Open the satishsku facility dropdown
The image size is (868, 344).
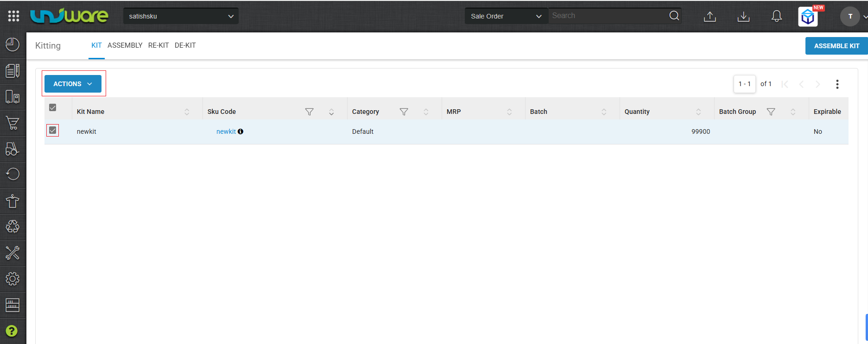(x=181, y=16)
